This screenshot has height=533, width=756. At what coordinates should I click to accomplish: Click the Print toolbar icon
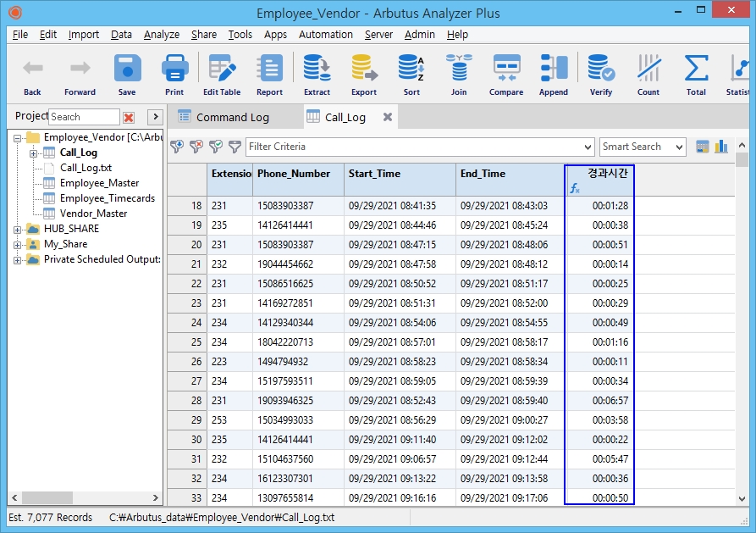(174, 75)
